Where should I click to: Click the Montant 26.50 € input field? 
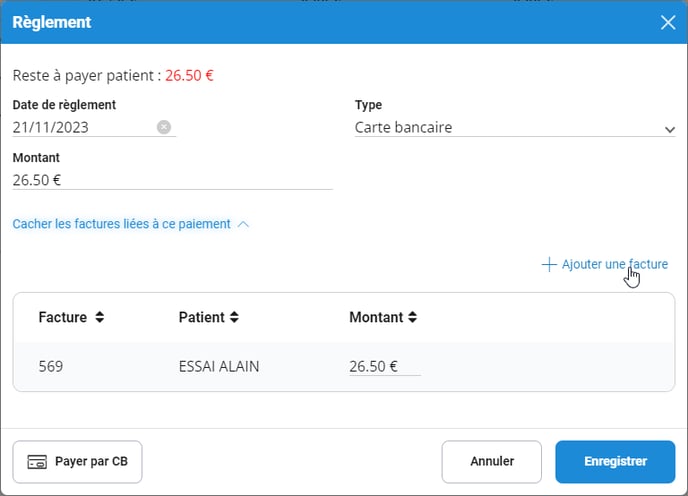coord(172,180)
